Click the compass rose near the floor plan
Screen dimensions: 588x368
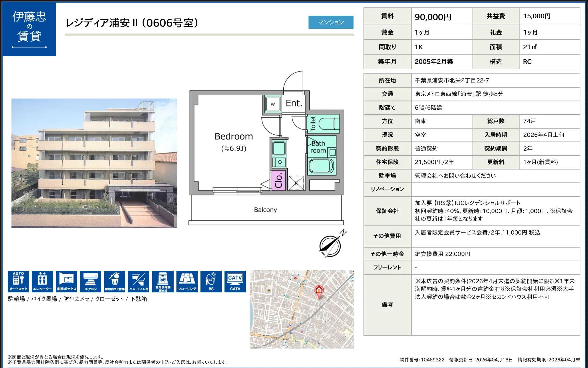pyautogui.click(x=330, y=247)
